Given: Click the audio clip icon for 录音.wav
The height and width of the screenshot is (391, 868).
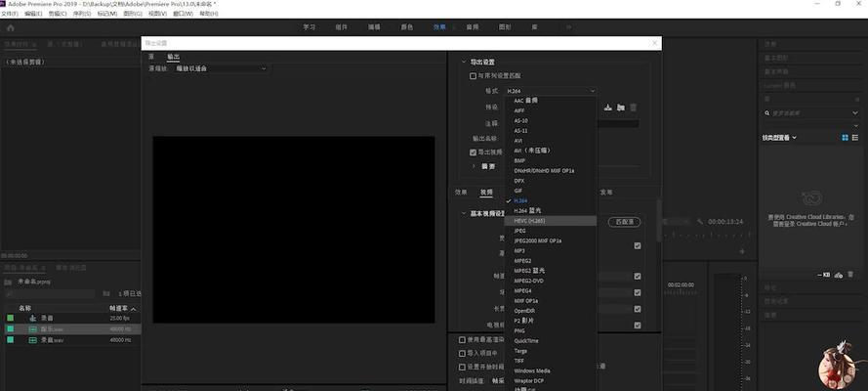Looking at the screenshot, I should click(32, 340).
